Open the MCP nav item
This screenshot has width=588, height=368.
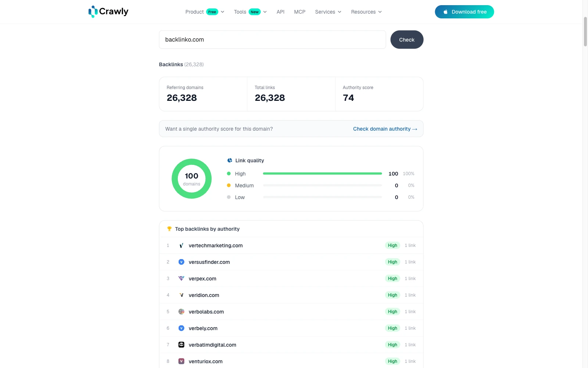(300, 12)
